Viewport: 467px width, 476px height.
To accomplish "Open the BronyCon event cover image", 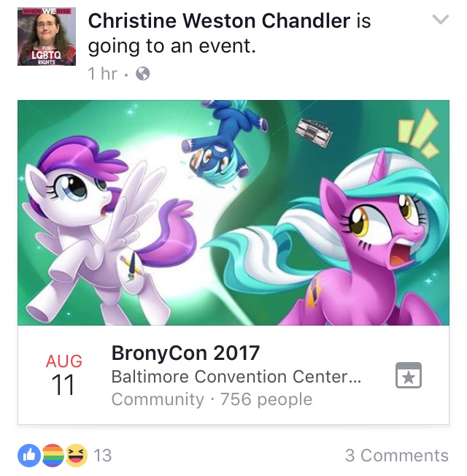I will pos(233,212).
